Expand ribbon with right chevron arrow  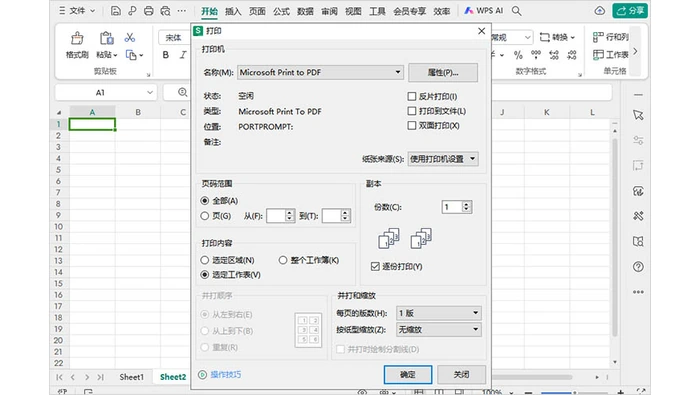coord(635,51)
